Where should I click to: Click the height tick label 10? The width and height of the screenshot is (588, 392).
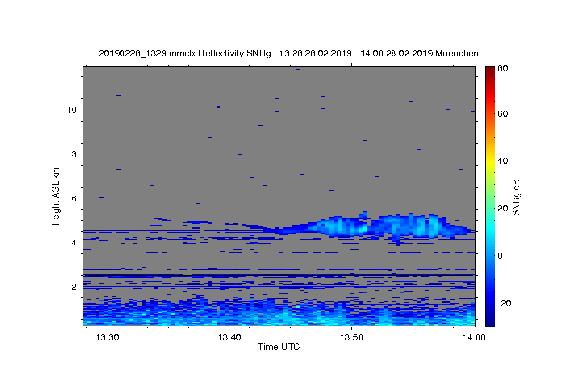pyautogui.click(x=72, y=110)
